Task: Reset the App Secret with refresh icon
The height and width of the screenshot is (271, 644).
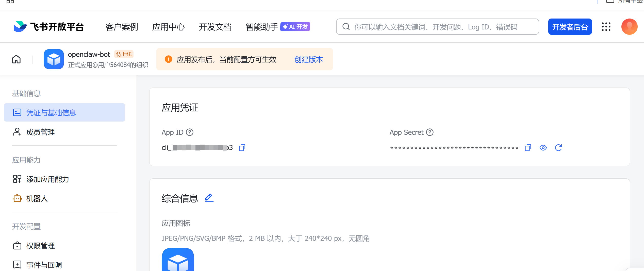Action: pos(558,148)
